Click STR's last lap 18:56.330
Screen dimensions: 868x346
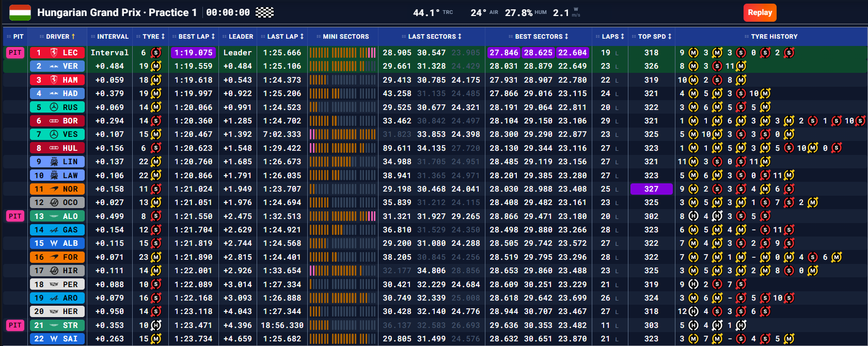coord(282,325)
